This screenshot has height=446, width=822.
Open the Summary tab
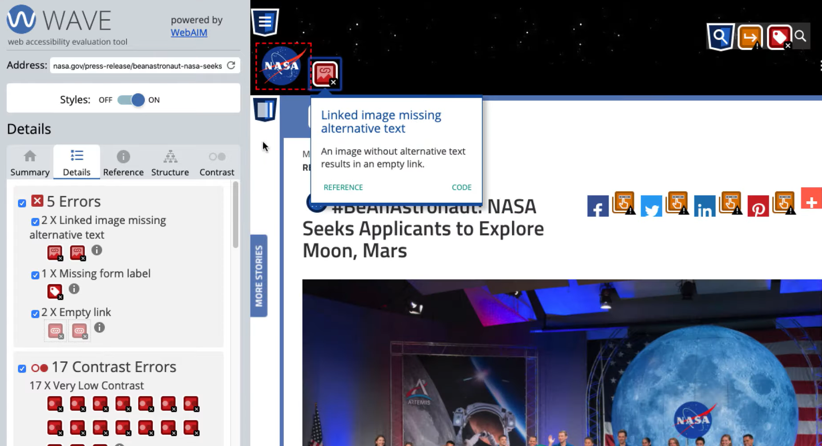point(30,163)
